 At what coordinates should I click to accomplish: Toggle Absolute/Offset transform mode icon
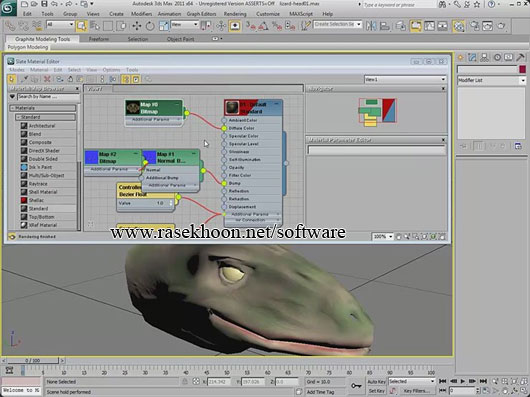click(x=196, y=381)
